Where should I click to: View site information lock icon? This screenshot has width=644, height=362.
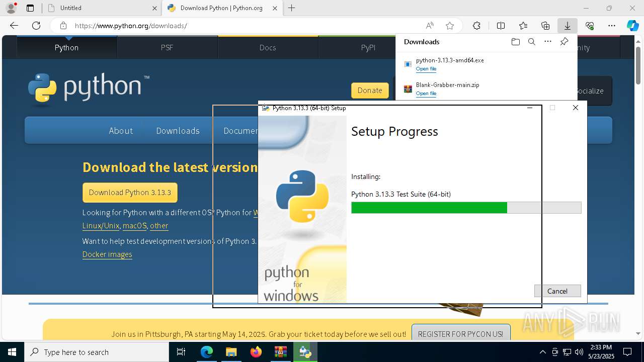point(63,26)
